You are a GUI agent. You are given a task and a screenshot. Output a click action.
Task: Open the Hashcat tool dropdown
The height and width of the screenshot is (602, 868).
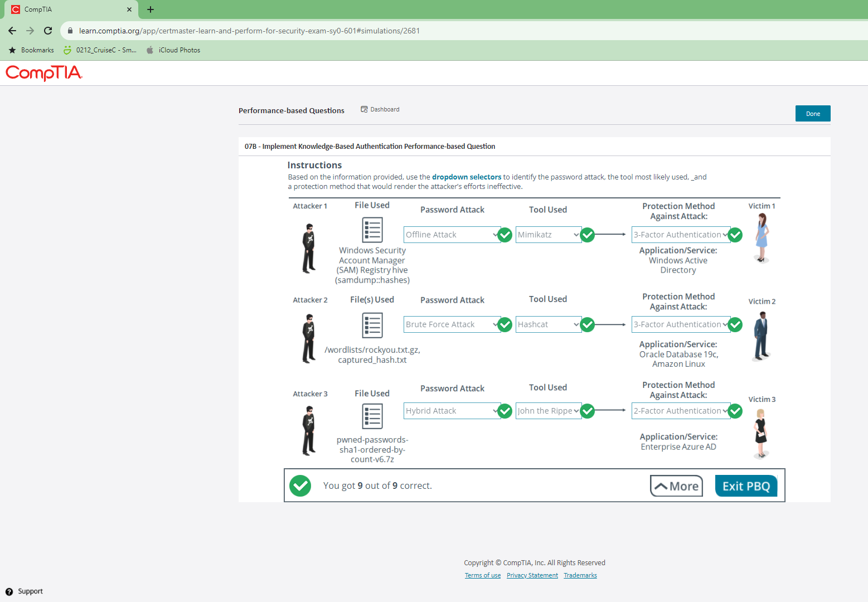click(x=548, y=324)
